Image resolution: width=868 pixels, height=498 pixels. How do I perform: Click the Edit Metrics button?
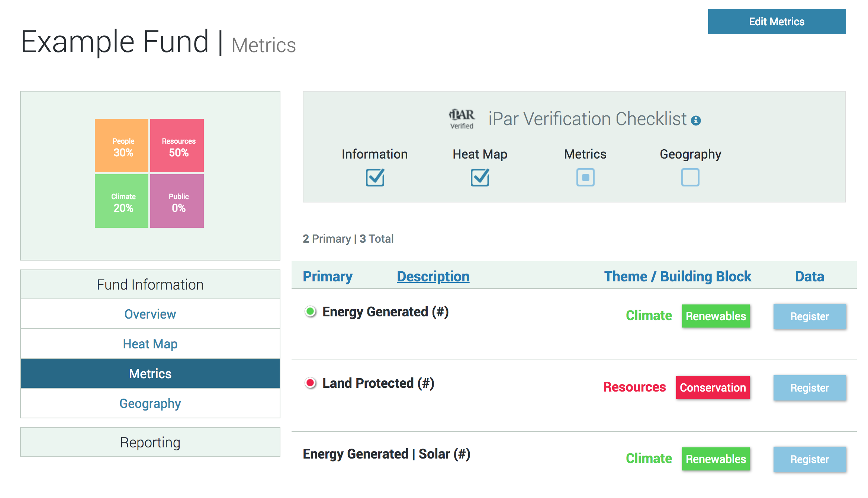(x=776, y=22)
